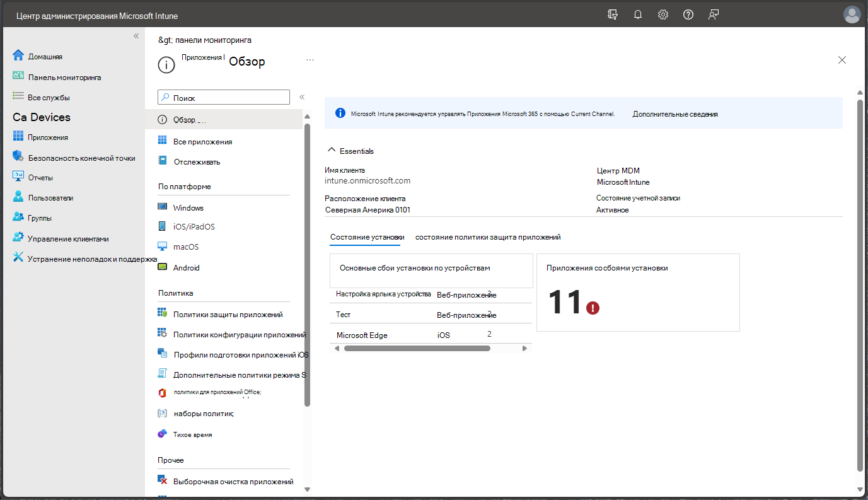Open the Политики конфигурации приложений icon
The height and width of the screenshot is (500, 868).
point(163,334)
